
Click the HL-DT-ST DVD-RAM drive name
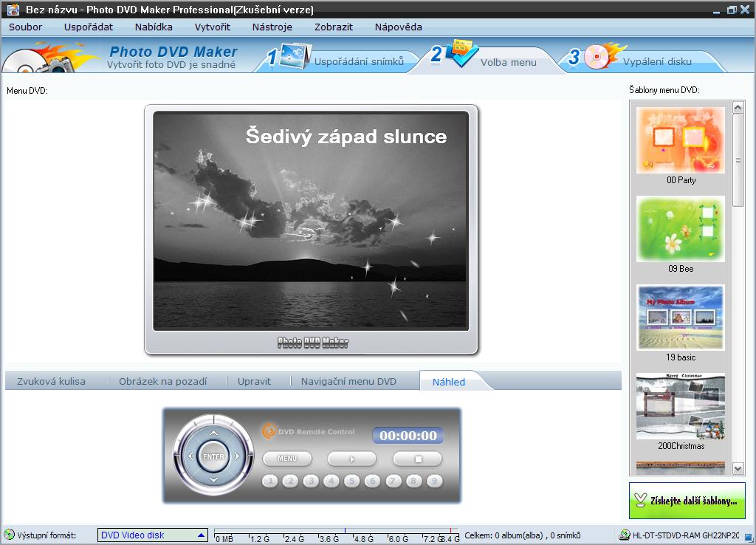coord(686,535)
